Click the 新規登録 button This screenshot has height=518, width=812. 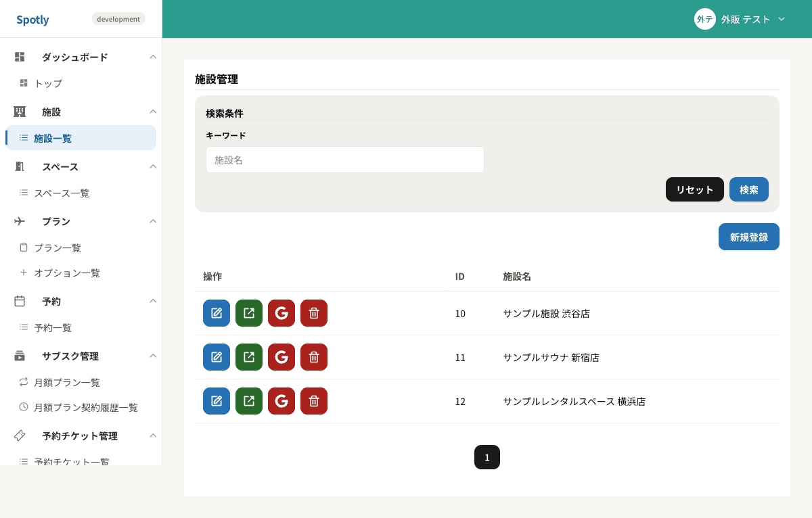[x=749, y=237]
